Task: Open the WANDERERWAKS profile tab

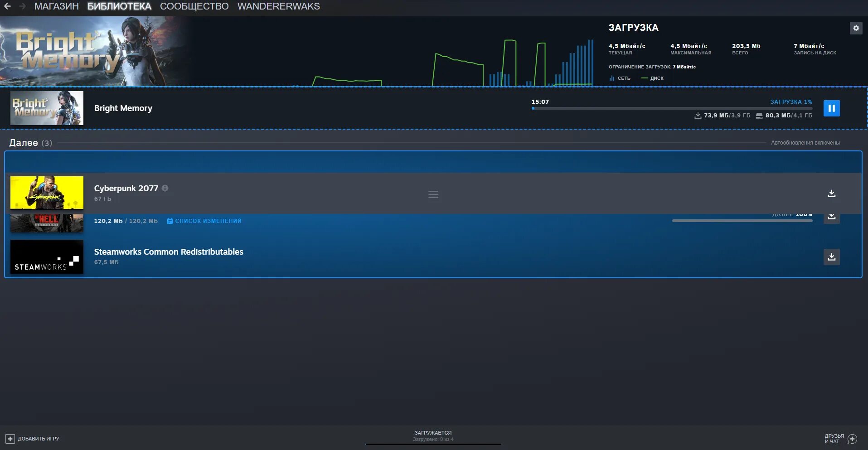Action: click(x=278, y=6)
